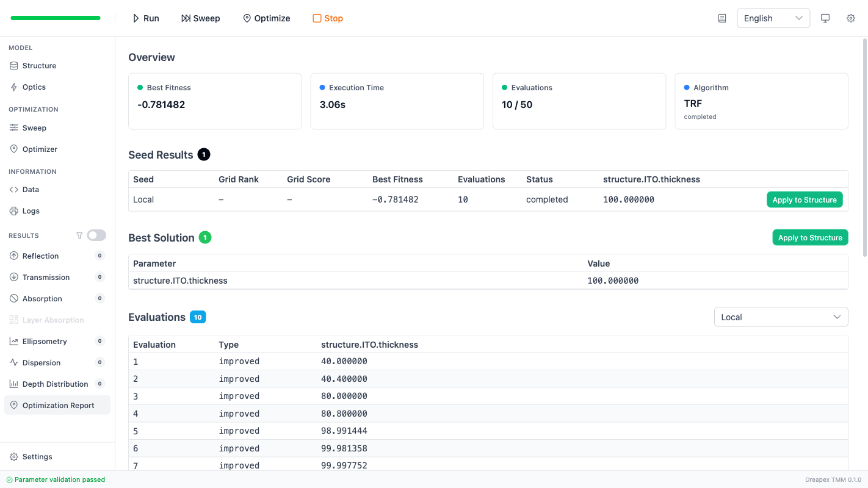Toggle the Results filter switch

click(96, 235)
